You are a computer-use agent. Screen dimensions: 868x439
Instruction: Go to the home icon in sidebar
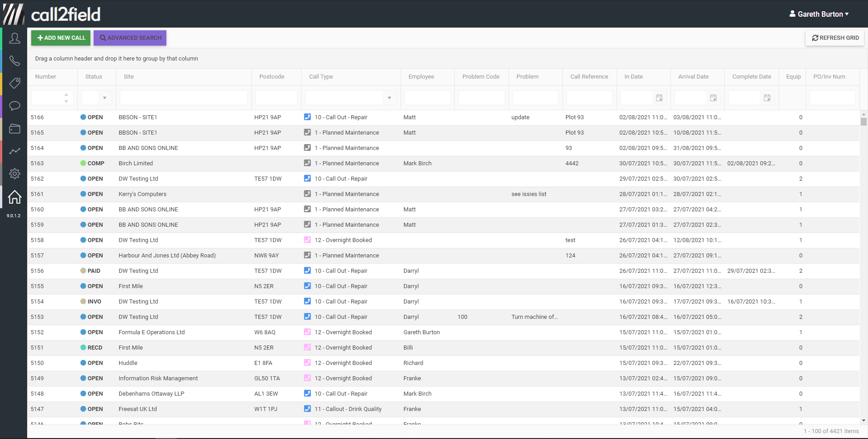pyautogui.click(x=14, y=197)
